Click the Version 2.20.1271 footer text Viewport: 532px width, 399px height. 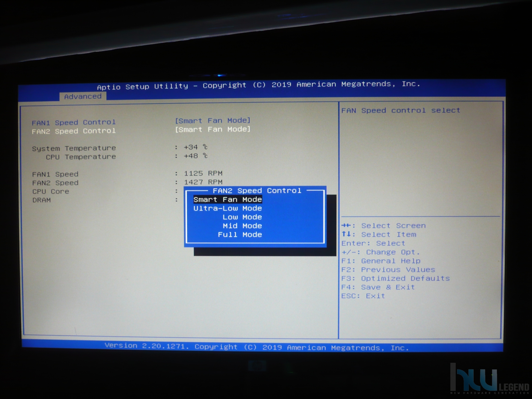tap(257, 347)
